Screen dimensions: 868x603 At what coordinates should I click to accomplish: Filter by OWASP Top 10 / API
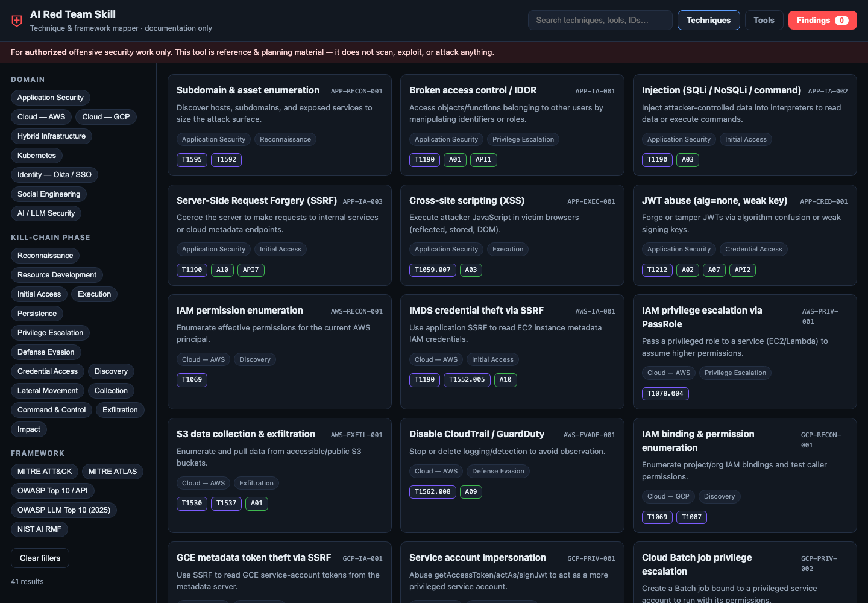pos(52,491)
